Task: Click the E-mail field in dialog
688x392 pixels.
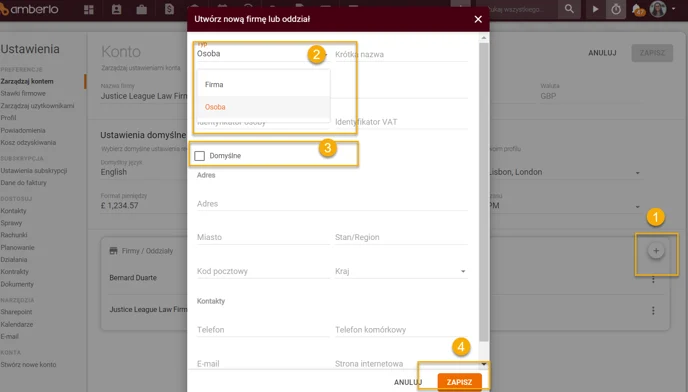Action: click(x=263, y=363)
